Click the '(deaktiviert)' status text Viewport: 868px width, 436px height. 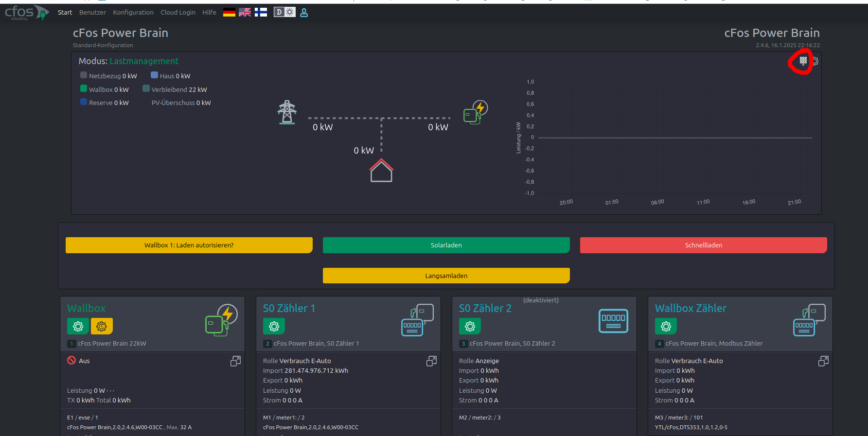pos(541,300)
